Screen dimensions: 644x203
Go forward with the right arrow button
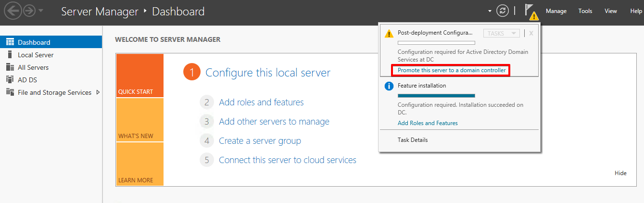[x=29, y=11]
